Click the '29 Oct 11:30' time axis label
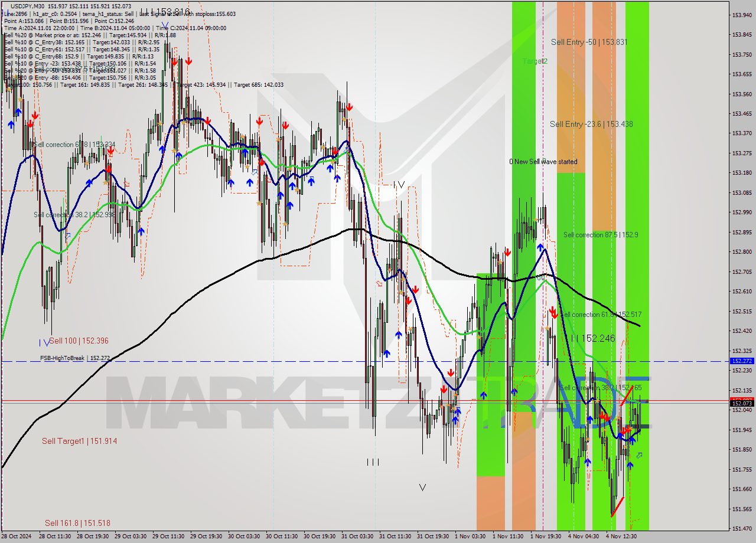 click(x=168, y=537)
